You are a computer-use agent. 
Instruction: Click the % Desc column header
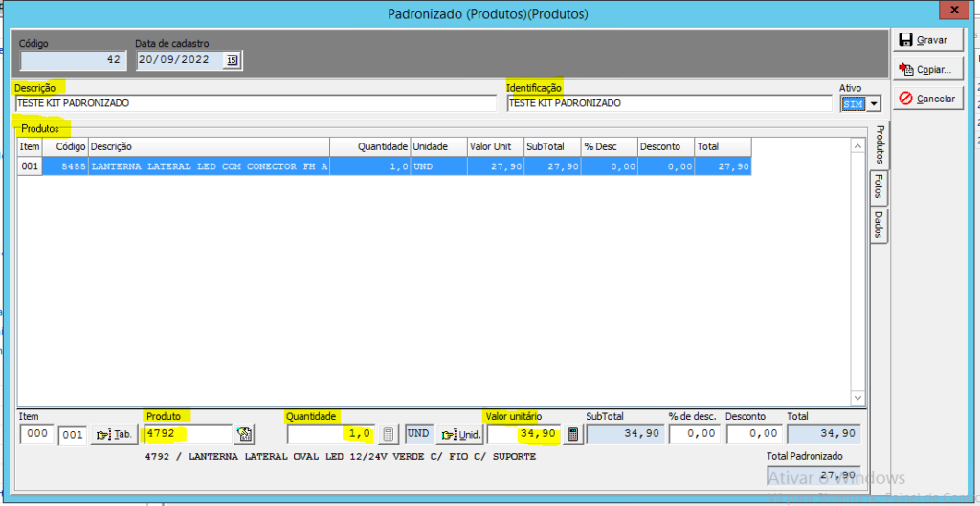click(610, 146)
